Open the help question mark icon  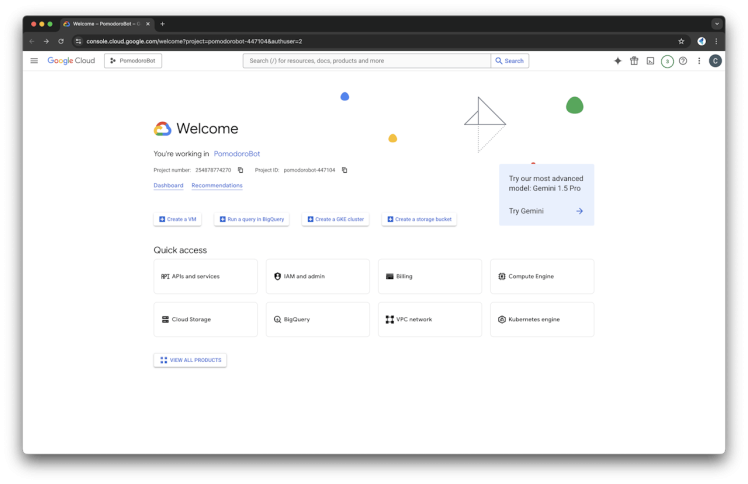[683, 61]
